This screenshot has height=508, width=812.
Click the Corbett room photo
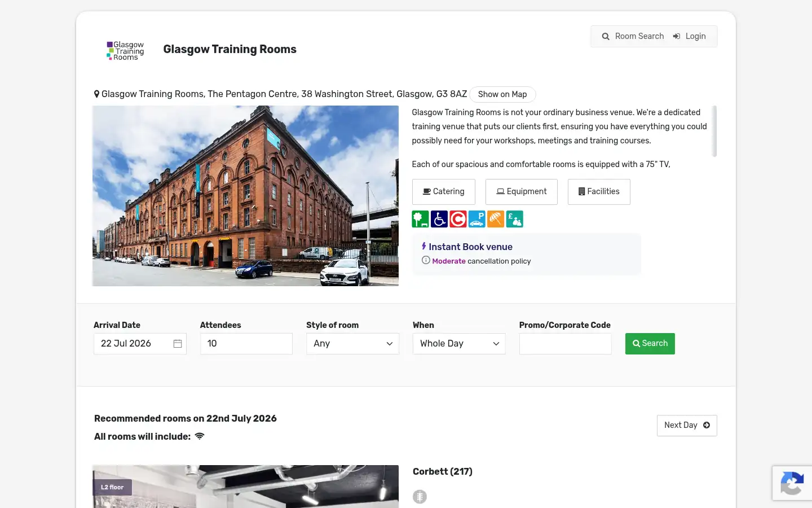coord(245,487)
